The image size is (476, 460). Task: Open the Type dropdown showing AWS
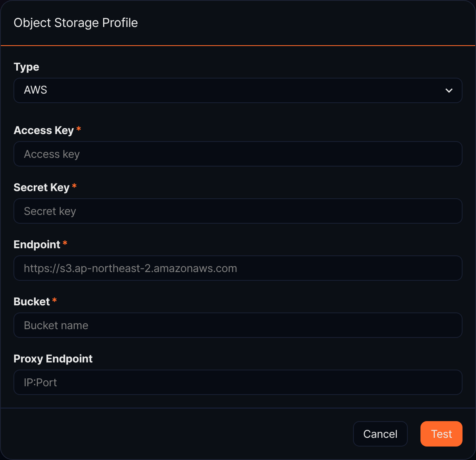click(238, 90)
